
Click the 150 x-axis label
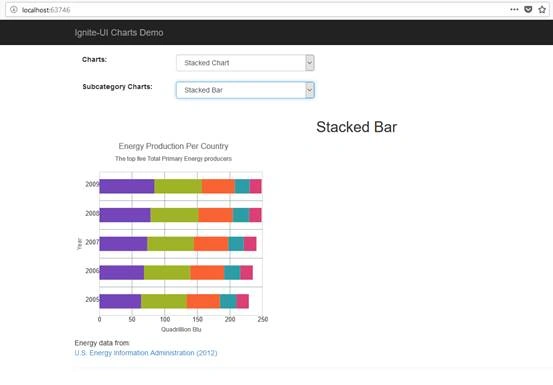pos(198,319)
